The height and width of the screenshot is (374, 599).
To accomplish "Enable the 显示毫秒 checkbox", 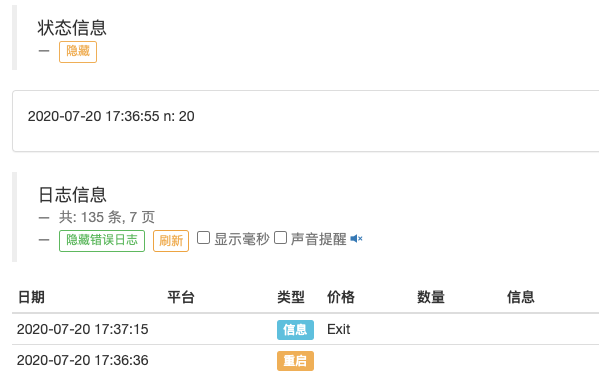I will (203, 238).
